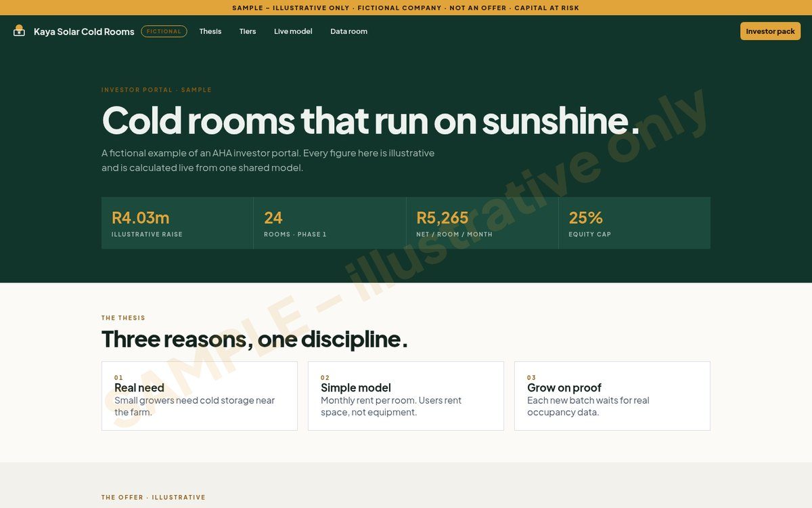Select the top sample disclaimer banner text
Image resolution: width=812 pixels, height=508 pixels.
tap(406, 8)
